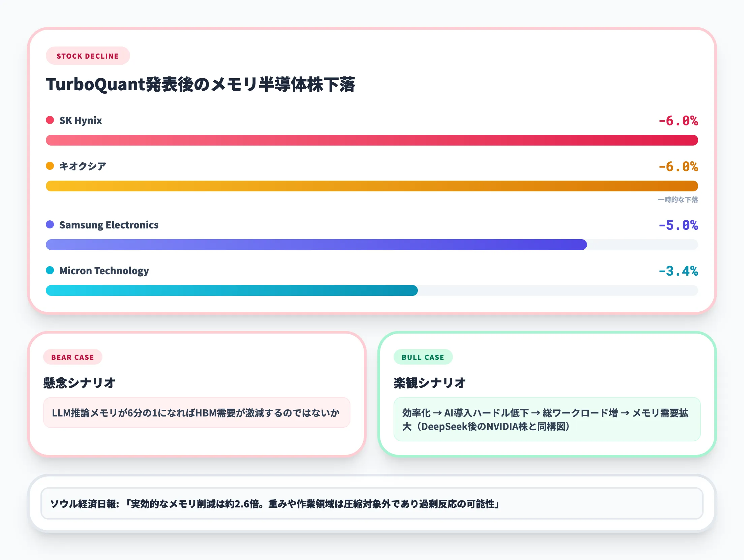Viewport: 744px width, 560px height.
Task: Select the orange dot beside キオクシア
Action: 50,165
